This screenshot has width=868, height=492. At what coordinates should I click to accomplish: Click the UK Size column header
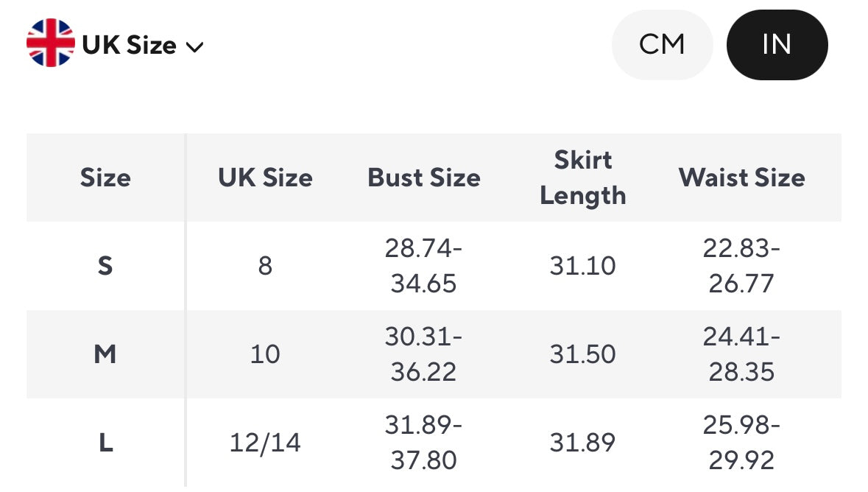265,178
